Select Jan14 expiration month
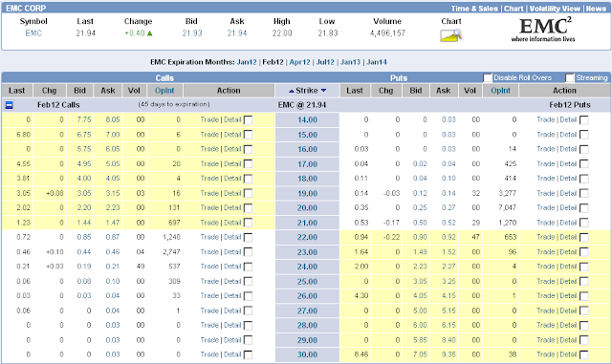 coord(377,62)
